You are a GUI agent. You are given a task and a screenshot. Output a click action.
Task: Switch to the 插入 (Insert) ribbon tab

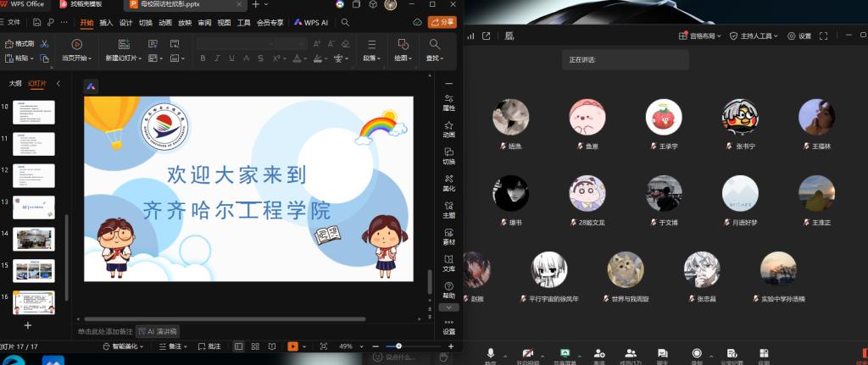[106, 22]
